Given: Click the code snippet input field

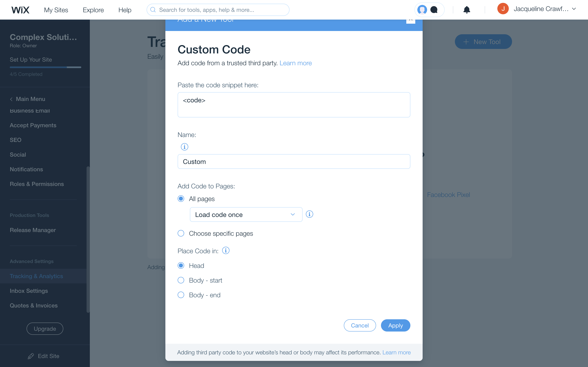Looking at the screenshot, I should [x=294, y=104].
